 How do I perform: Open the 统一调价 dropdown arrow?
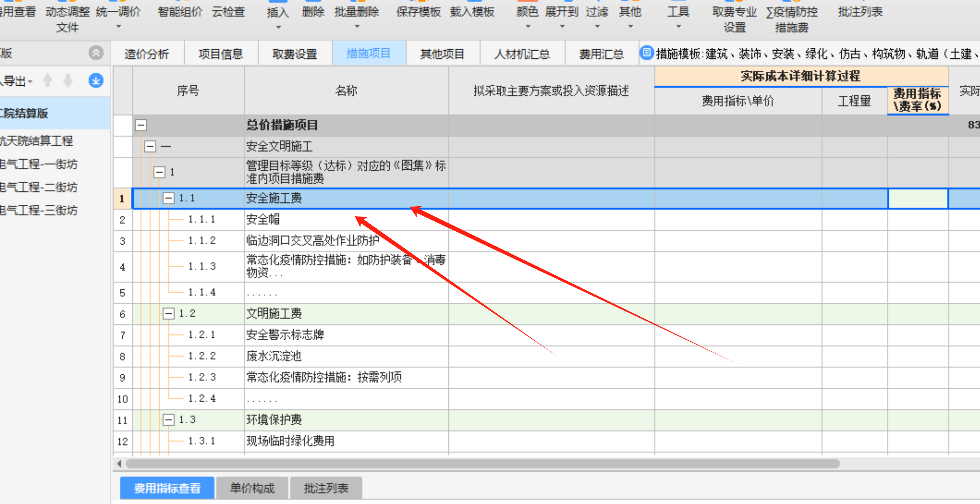pyautogui.click(x=118, y=27)
